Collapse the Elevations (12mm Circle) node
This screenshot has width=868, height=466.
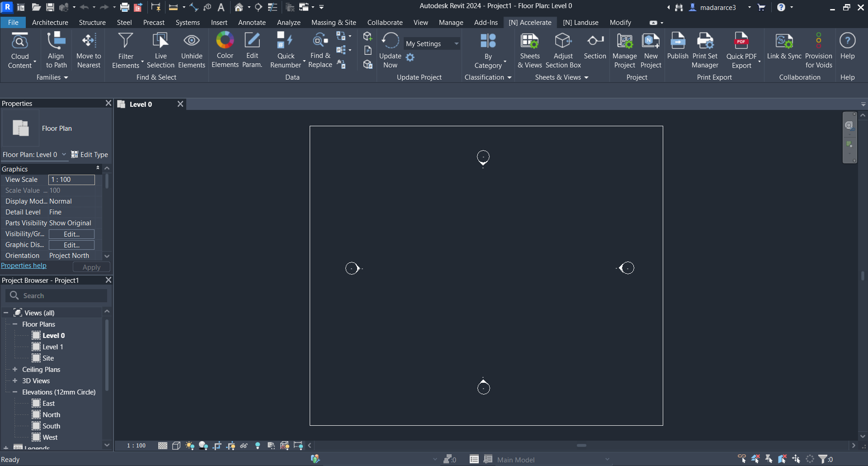(15, 392)
